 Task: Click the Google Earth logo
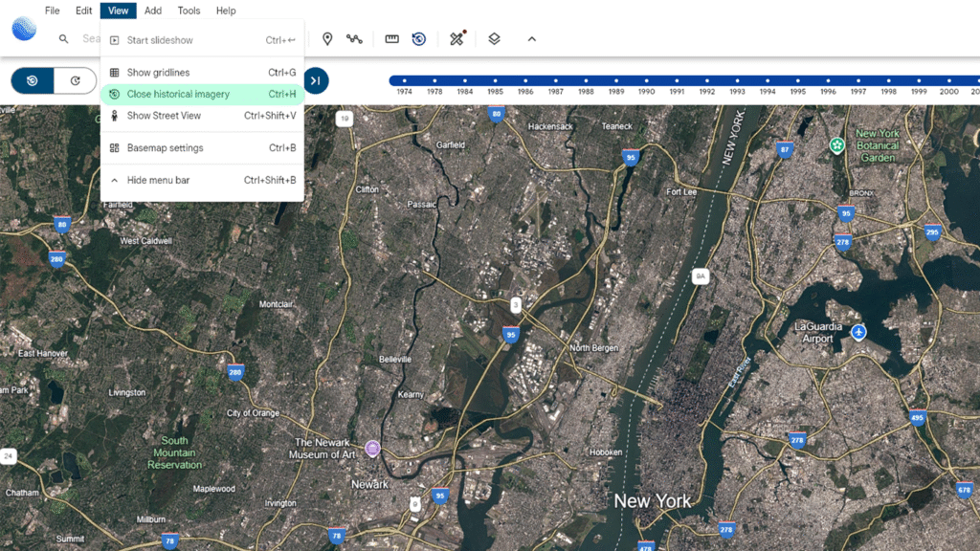(x=24, y=29)
